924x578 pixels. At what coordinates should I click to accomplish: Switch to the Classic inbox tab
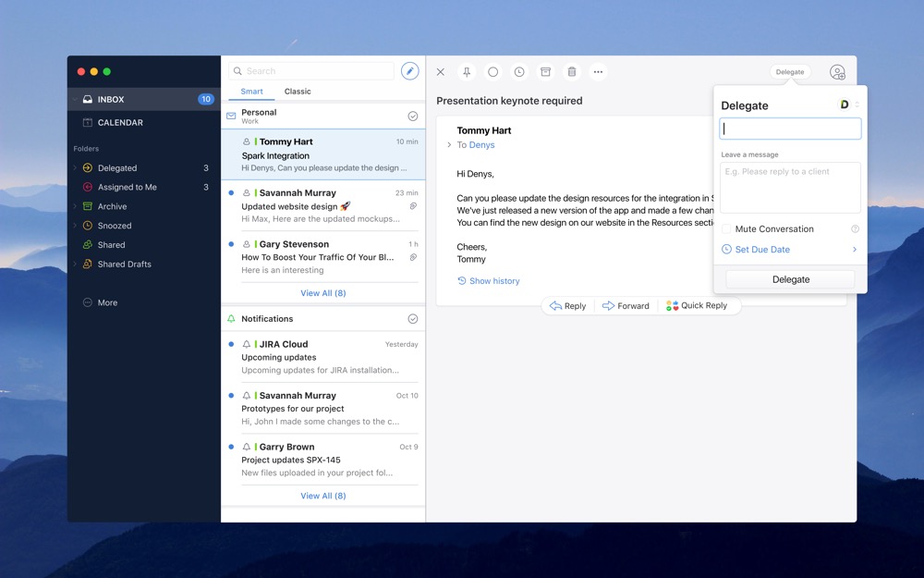point(298,92)
